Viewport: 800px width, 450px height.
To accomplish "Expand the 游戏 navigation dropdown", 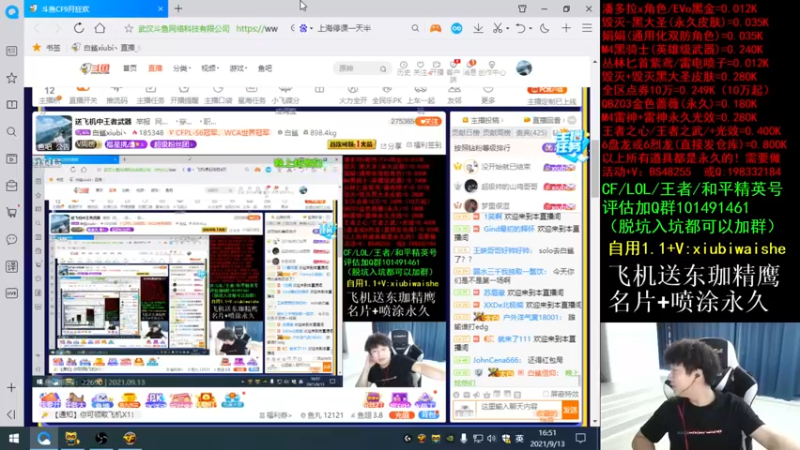I will click(238, 68).
